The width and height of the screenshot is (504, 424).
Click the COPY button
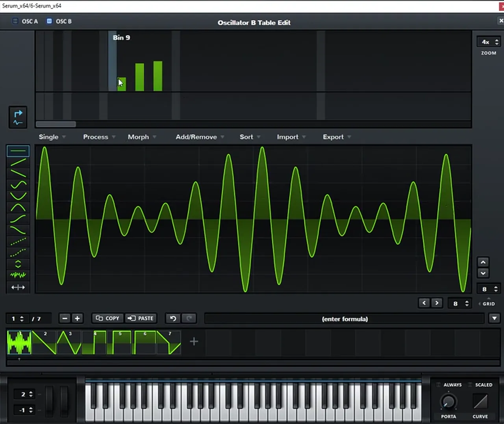coord(108,318)
